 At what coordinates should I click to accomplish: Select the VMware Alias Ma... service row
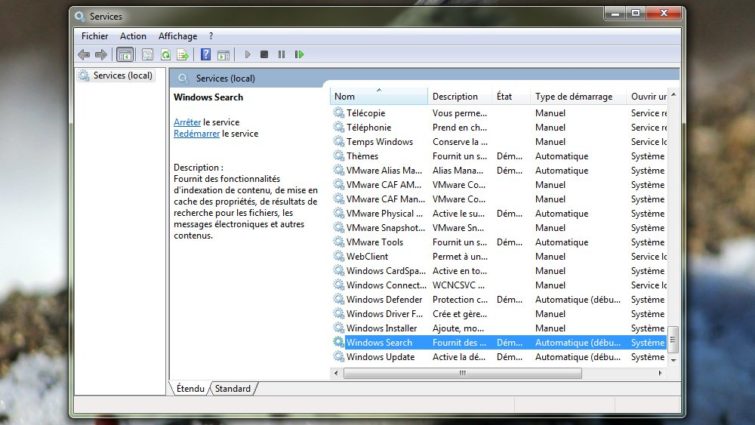[499, 170]
